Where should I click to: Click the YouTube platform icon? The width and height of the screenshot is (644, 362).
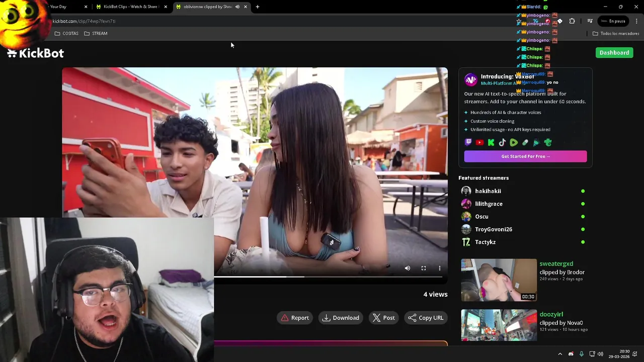tap(479, 143)
